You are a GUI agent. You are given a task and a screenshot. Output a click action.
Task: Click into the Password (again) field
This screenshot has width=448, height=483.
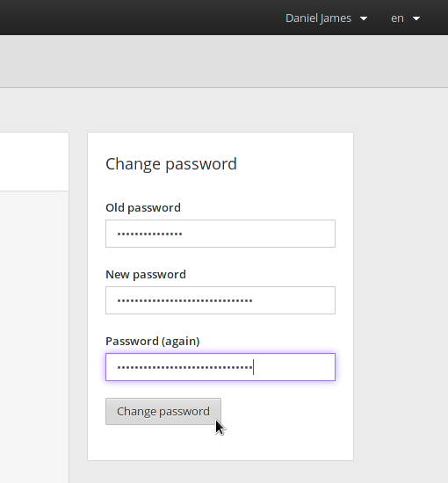pos(220,367)
